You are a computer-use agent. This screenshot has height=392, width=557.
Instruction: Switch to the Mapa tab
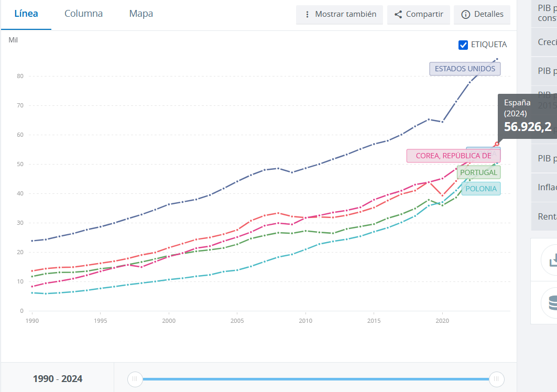click(141, 14)
